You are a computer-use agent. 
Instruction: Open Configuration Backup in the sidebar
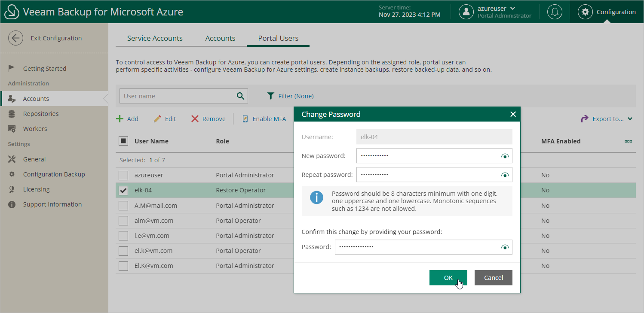pos(54,174)
